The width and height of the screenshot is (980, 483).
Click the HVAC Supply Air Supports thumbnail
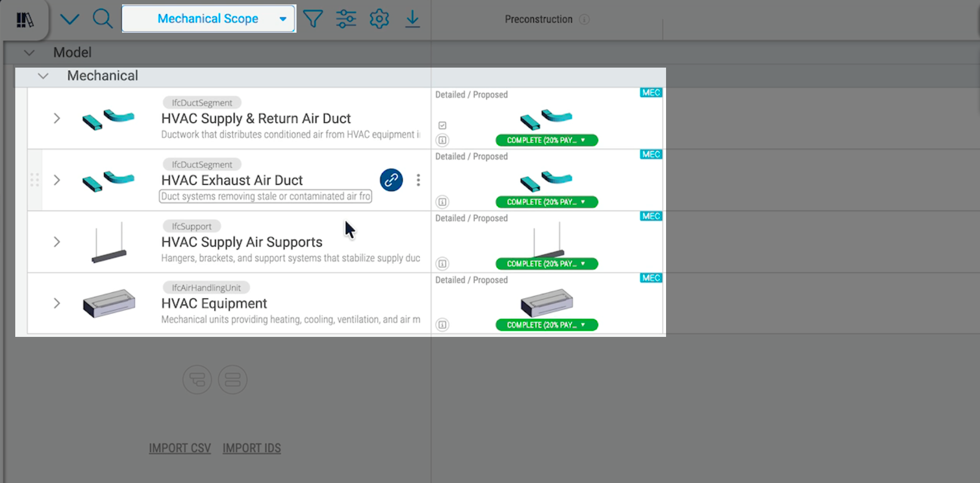[109, 242]
